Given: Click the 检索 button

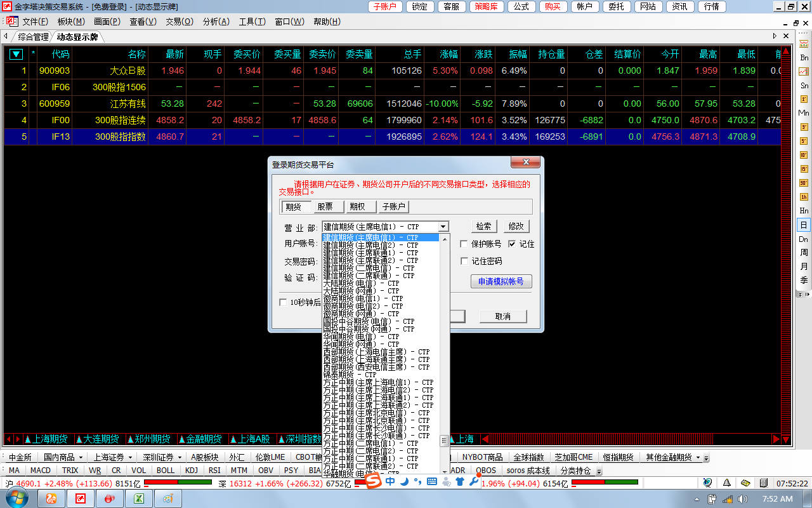Looking at the screenshot, I should click(484, 227).
